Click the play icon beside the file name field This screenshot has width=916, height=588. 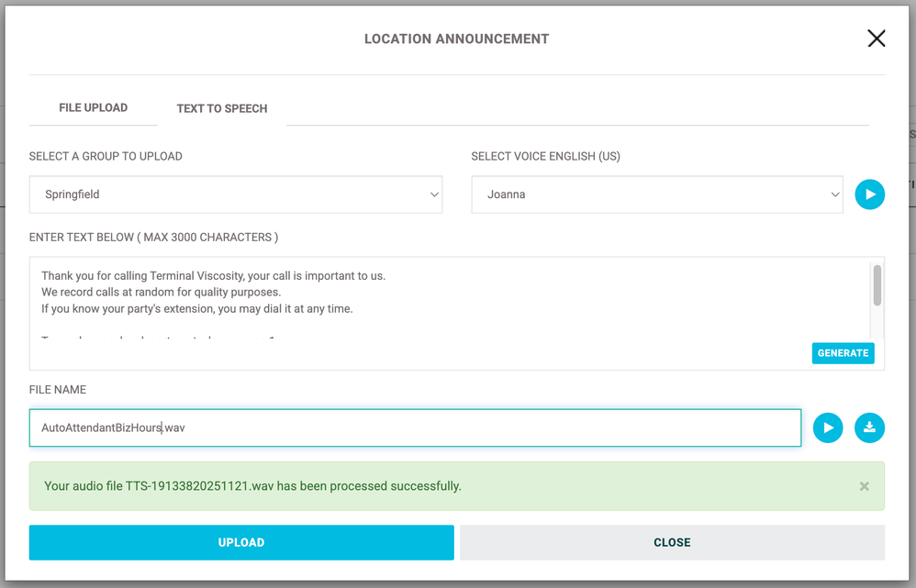point(828,427)
